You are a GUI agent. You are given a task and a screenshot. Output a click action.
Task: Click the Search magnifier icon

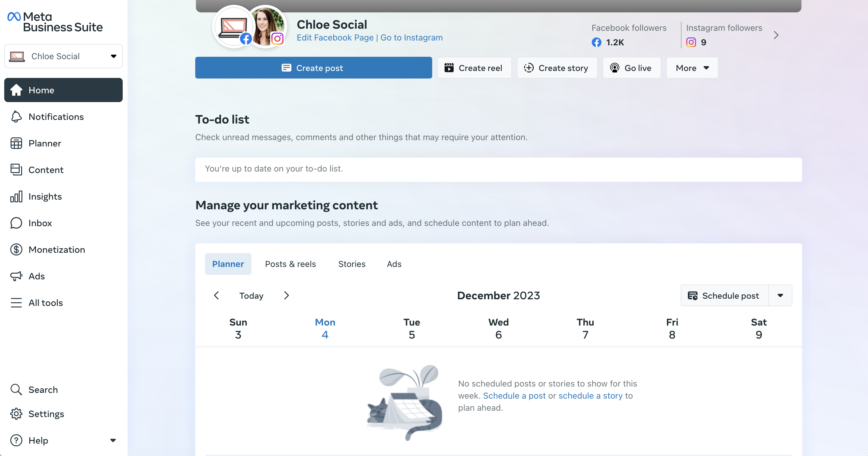16,390
